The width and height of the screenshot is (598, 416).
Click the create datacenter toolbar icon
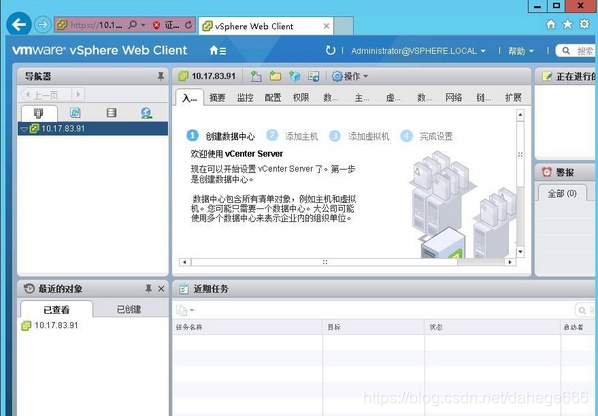(x=256, y=76)
